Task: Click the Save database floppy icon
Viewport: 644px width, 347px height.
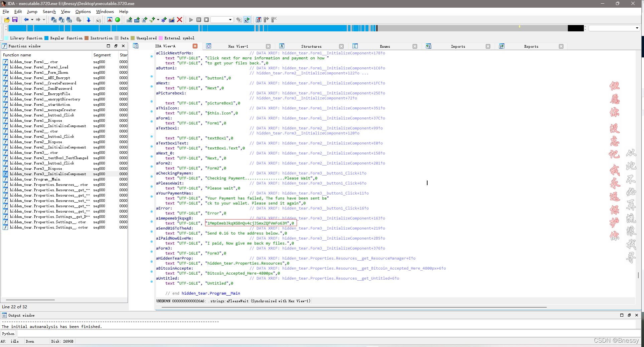Action: 15,20
